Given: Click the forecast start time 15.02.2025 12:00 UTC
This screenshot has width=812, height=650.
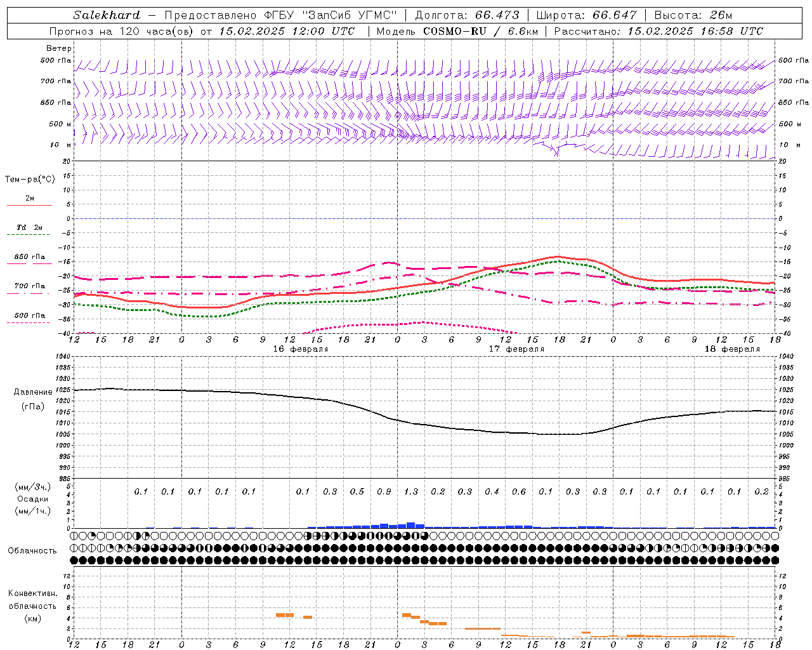Looking at the screenshot, I should [x=287, y=31].
